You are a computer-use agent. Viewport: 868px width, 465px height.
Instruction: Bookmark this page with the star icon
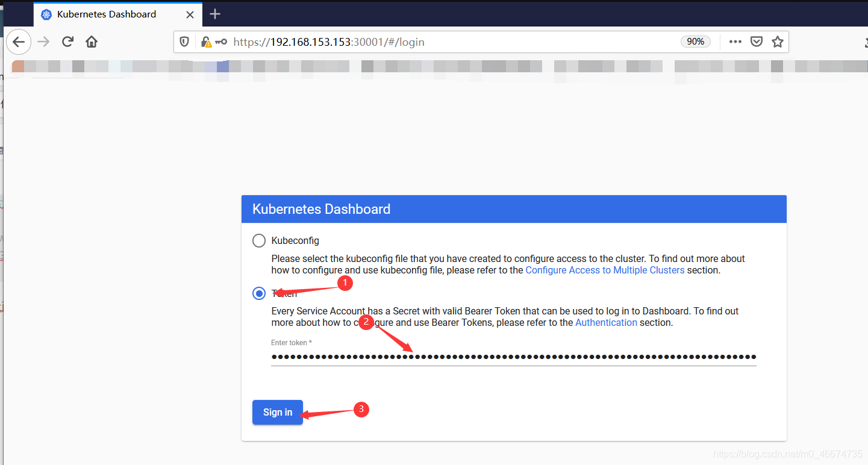[x=778, y=42]
